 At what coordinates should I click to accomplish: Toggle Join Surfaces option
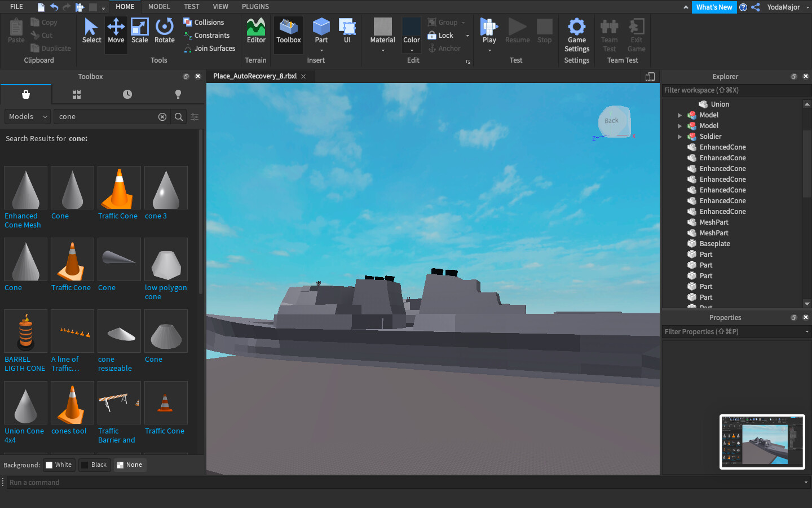coord(209,49)
